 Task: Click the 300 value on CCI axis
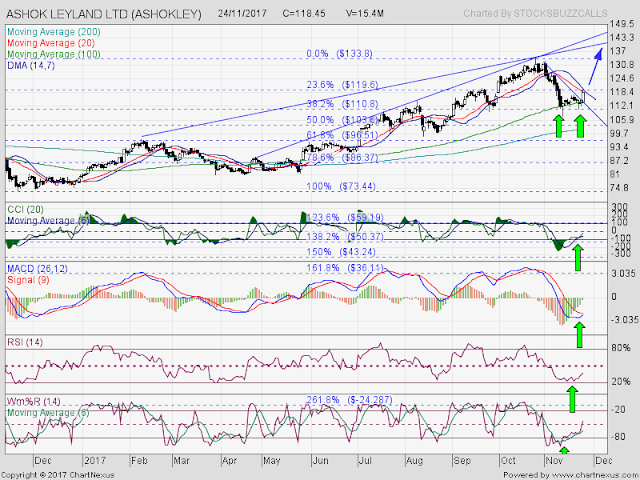click(x=619, y=207)
